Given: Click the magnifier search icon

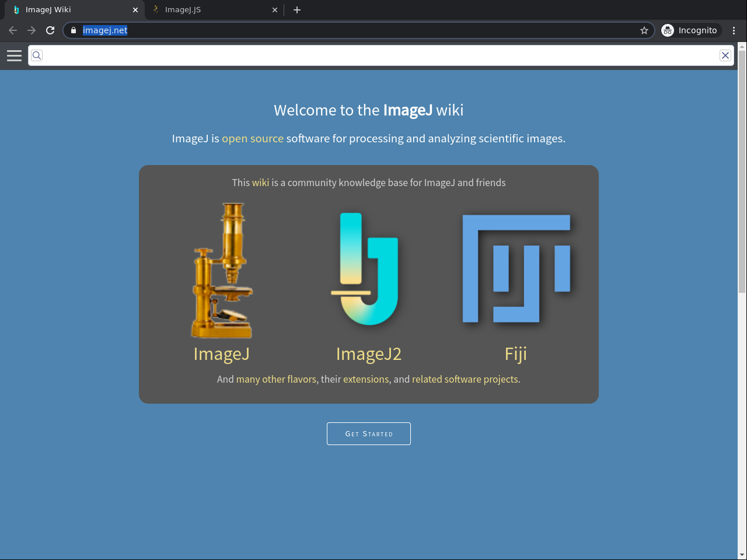Looking at the screenshot, I should click(37, 55).
